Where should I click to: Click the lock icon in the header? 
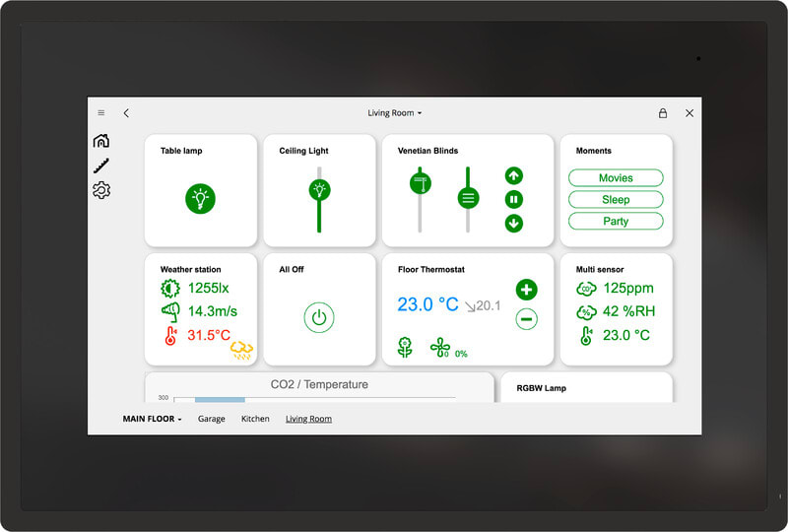(x=663, y=113)
